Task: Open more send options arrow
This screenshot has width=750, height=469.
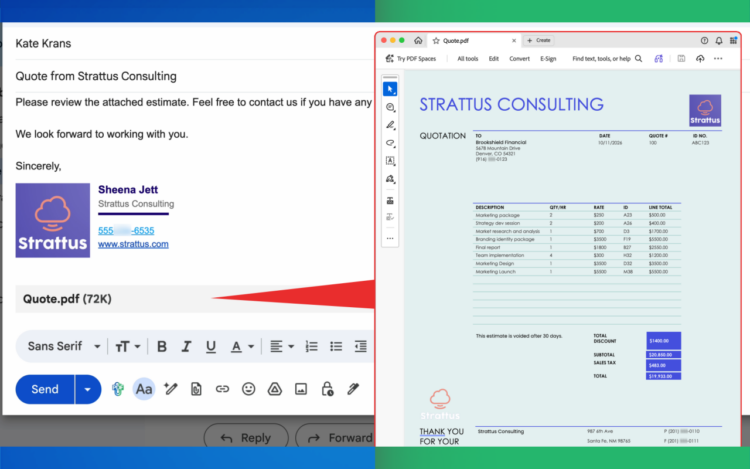Action: [x=88, y=389]
